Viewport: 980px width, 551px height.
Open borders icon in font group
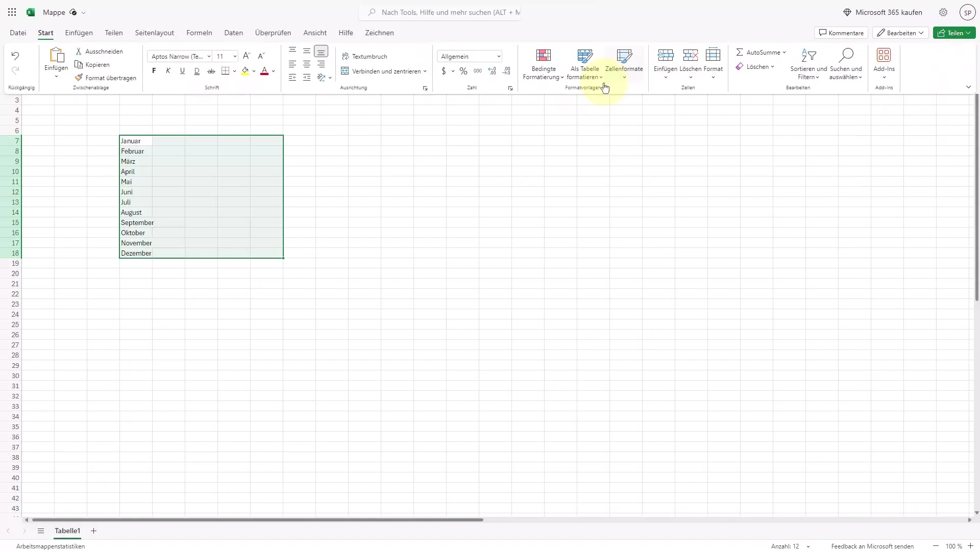(x=225, y=71)
